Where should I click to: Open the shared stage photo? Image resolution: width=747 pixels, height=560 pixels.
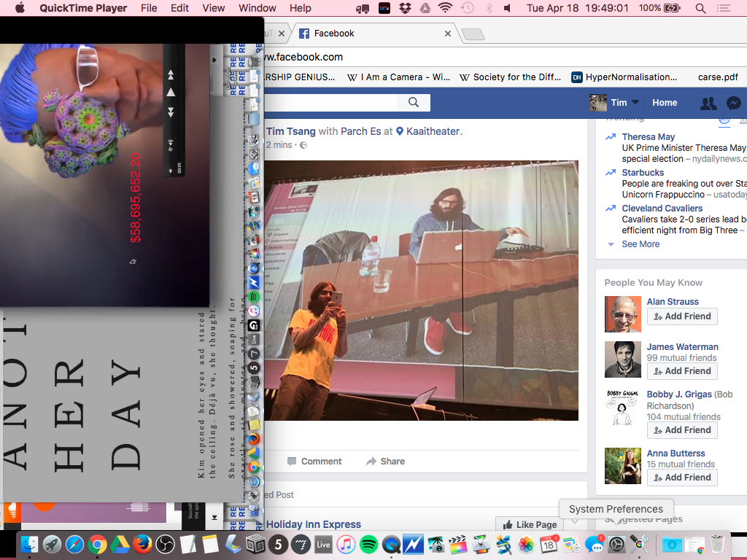[x=422, y=290]
